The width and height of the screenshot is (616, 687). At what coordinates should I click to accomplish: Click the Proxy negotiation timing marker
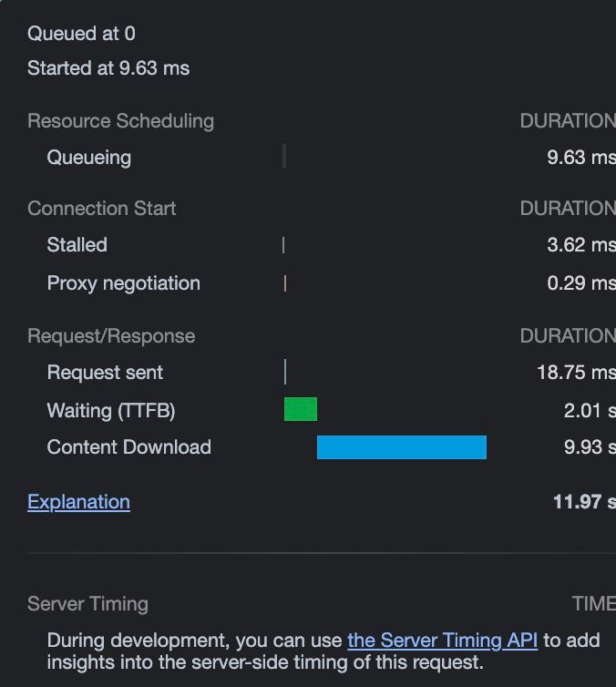point(285,283)
